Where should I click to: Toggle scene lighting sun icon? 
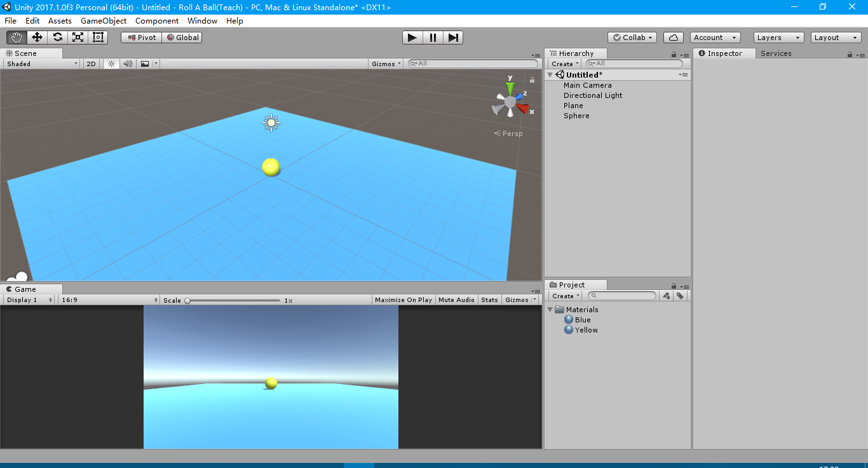[111, 64]
